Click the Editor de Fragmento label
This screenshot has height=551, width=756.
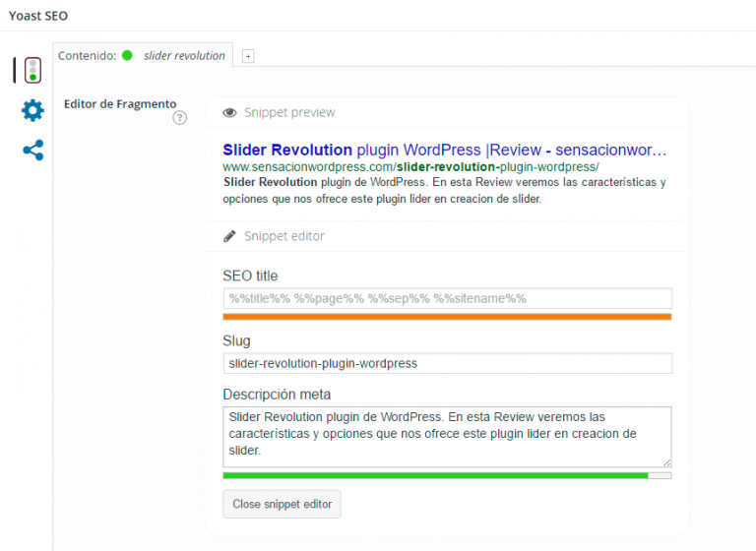[120, 104]
